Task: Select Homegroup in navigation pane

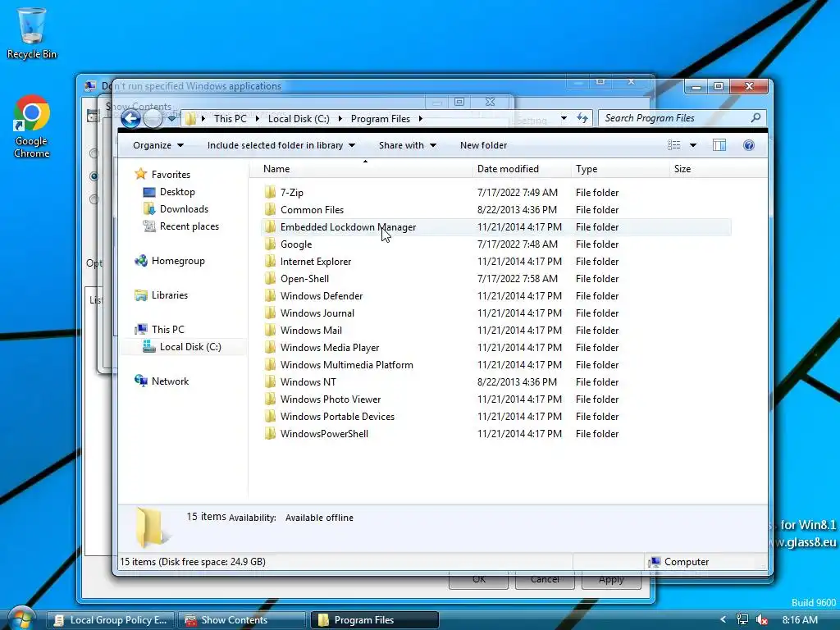Action: coord(170,261)
